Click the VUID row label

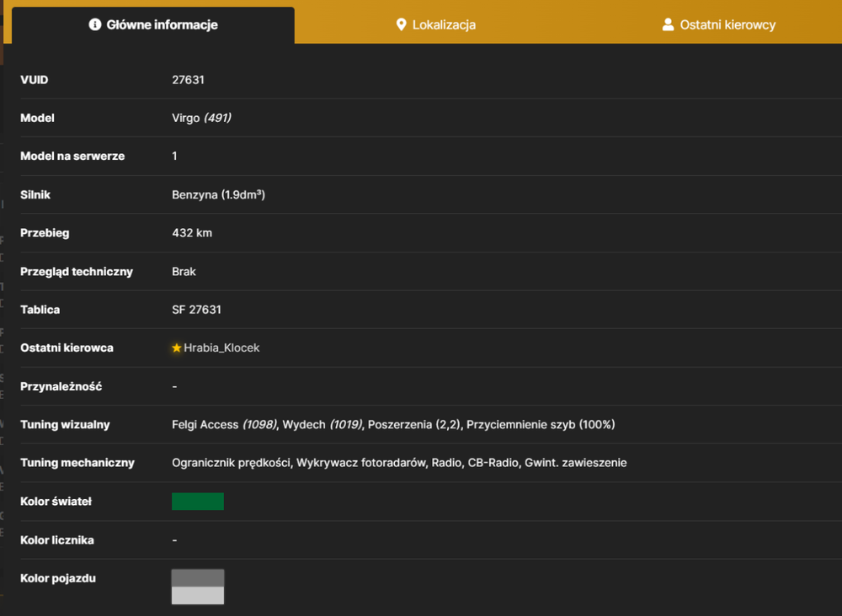(35, 80)
